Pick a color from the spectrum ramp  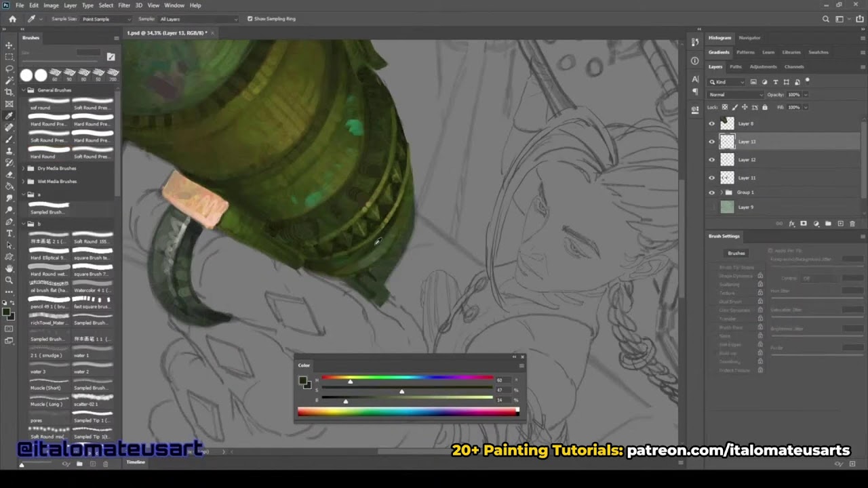[x=408, y=411]
